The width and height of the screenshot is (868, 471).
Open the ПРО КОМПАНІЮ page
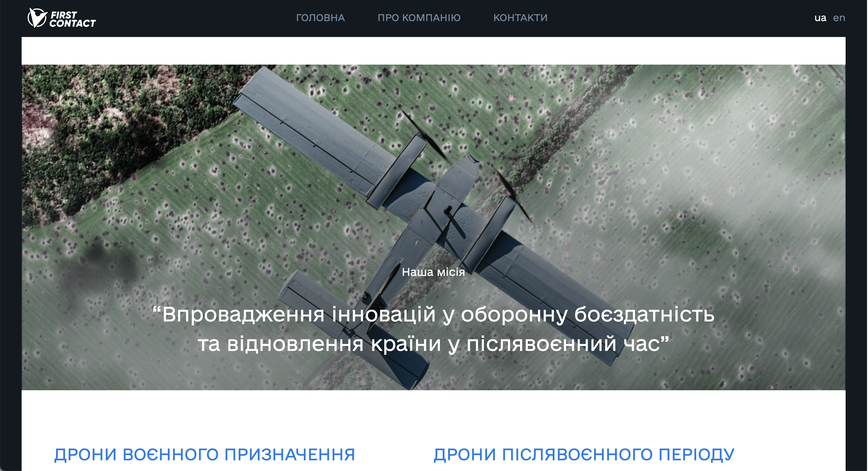[419, 18]
